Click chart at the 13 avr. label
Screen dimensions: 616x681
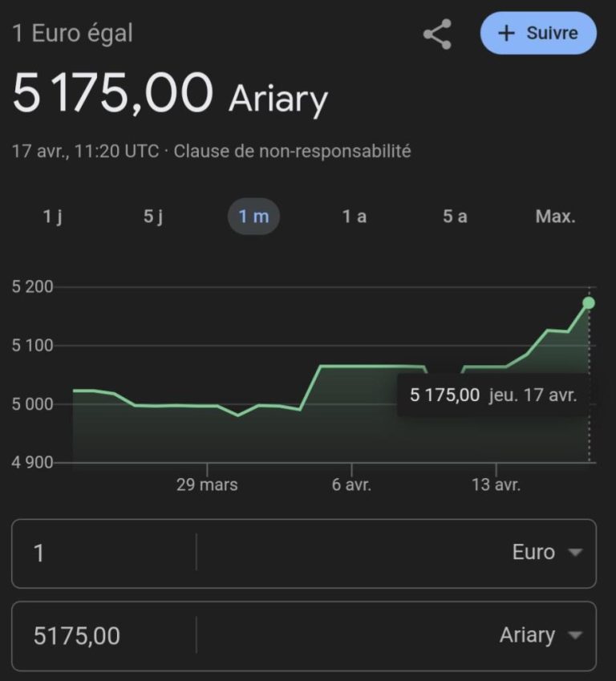496,485
